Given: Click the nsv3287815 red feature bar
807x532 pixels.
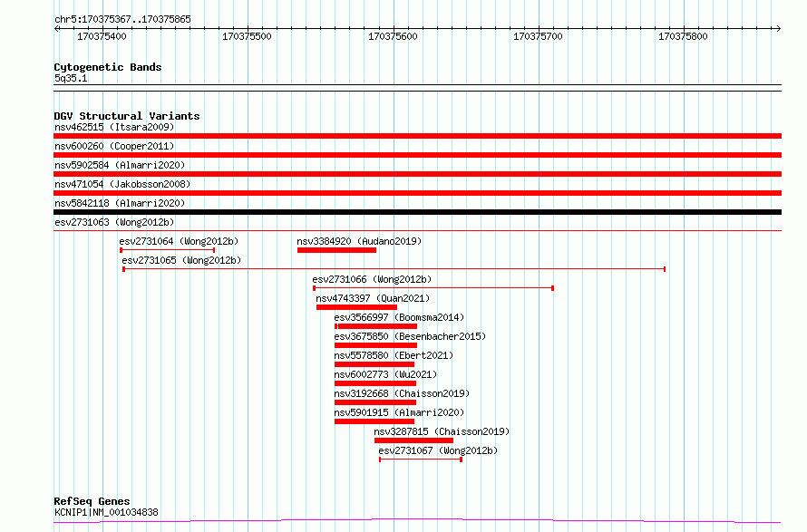Looking at the screenshot, I should coord(413,440).
